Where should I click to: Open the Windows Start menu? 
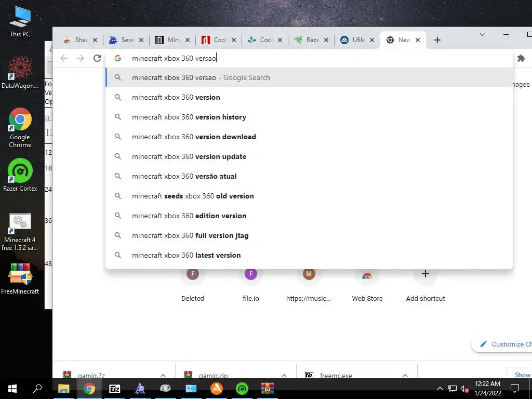12,389
